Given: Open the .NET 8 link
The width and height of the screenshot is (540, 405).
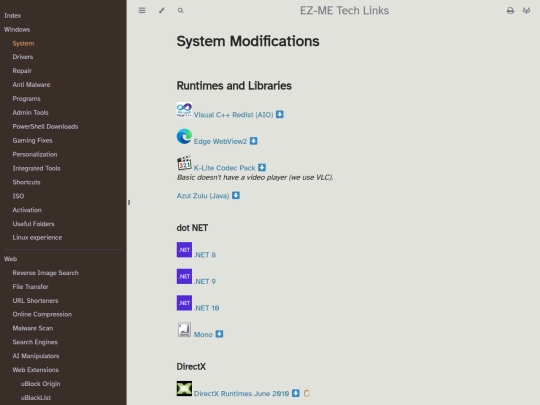Looking at the screenshot, I should tap(205, 255).
